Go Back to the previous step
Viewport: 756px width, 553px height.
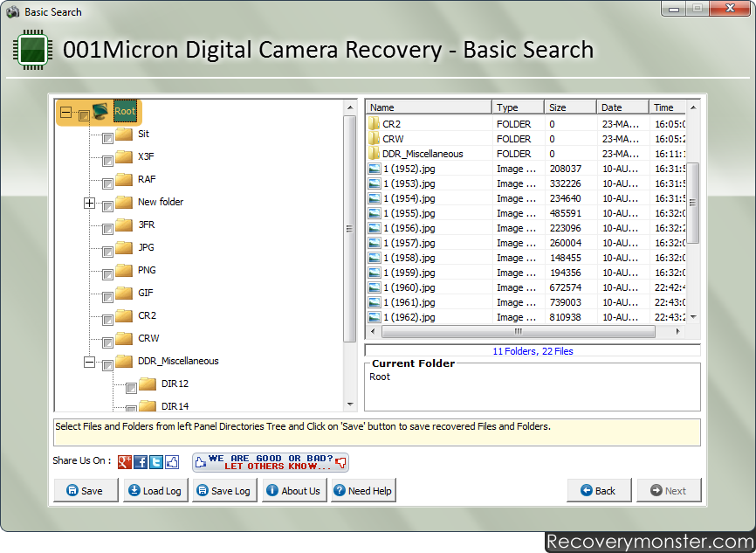[x=599, y=490]
